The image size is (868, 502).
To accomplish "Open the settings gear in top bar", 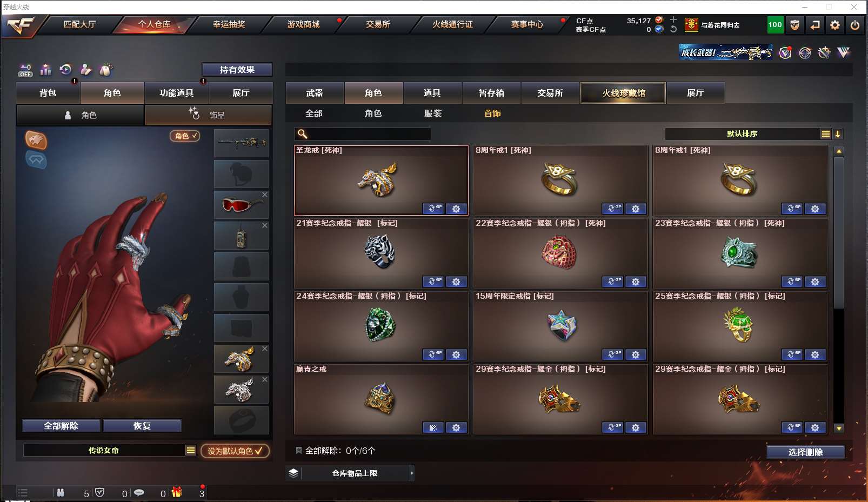I will (835, 25).
